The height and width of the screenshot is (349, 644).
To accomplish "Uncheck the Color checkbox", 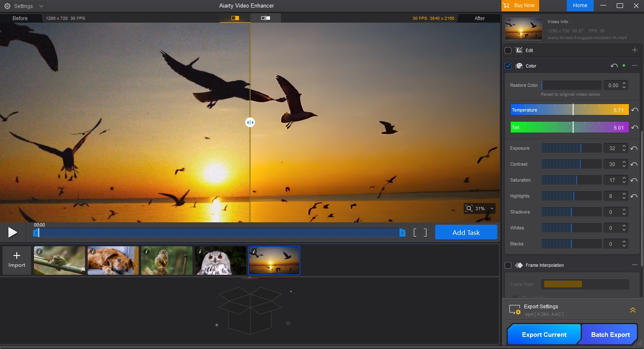I will (x=508, y=66).
